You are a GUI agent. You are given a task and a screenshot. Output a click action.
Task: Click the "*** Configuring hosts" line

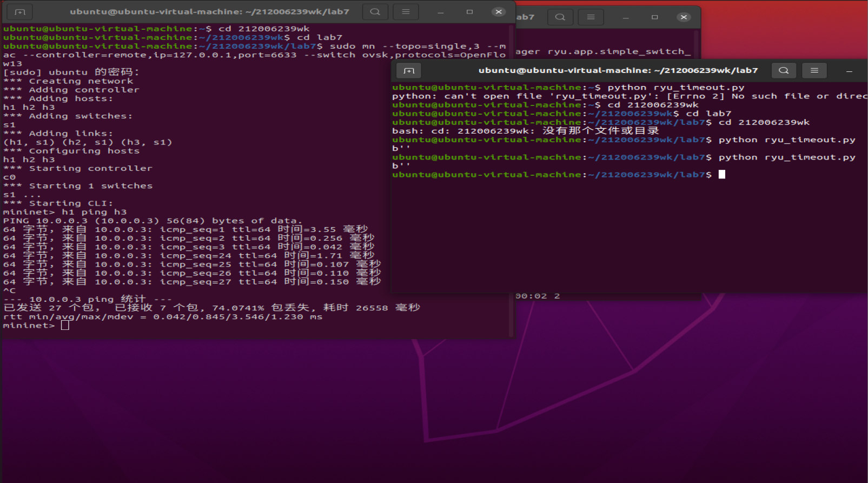[x=71, y=150]
